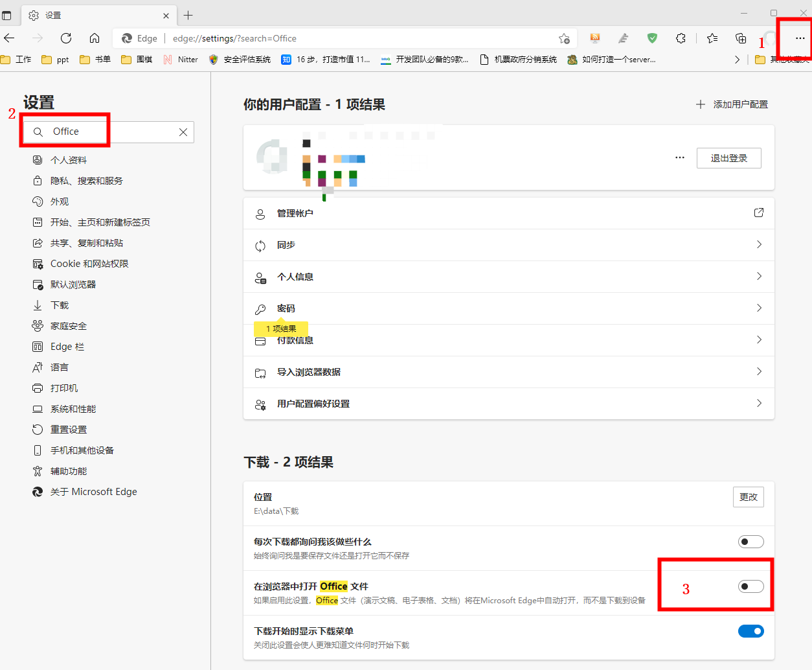Viewport: 812px width, 670px height.
Task: Click the Home icon in the toolbar
Action: tap(95, 38)
